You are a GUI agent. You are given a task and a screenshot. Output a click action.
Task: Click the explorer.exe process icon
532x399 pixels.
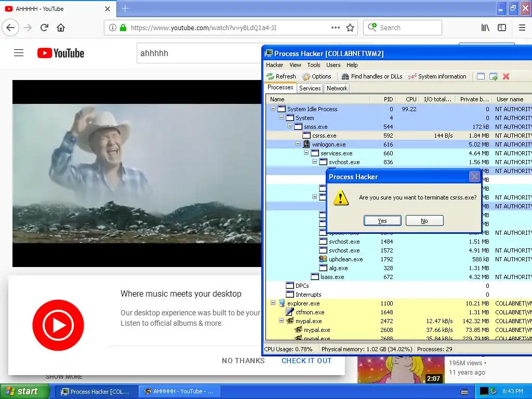[x=282, y=303]
